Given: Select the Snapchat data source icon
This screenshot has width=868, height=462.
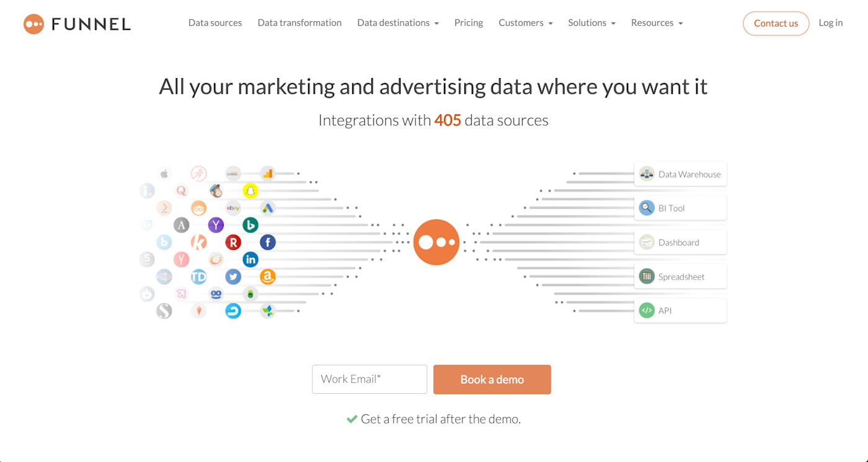Looking at the screenshot, I should click(250, 191).
